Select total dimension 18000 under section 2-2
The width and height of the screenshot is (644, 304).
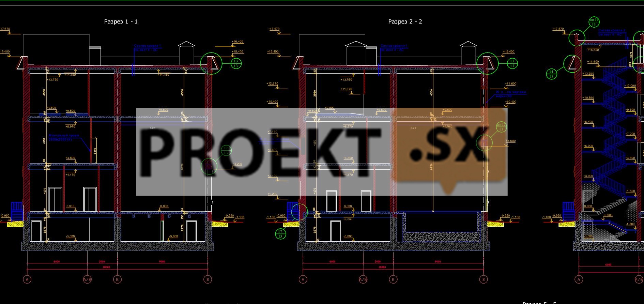click(x=382, y=268)
